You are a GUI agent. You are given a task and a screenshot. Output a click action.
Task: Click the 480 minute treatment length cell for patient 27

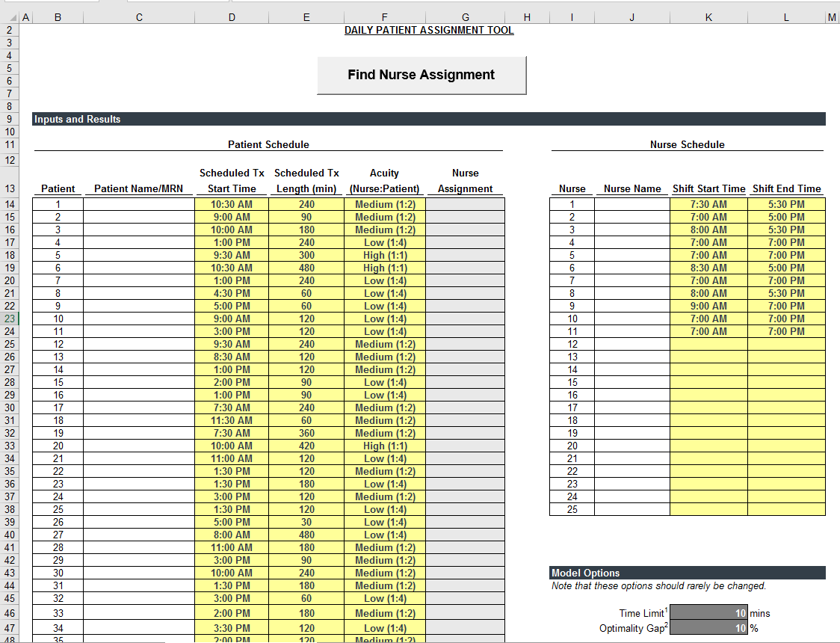coord(306,535)
